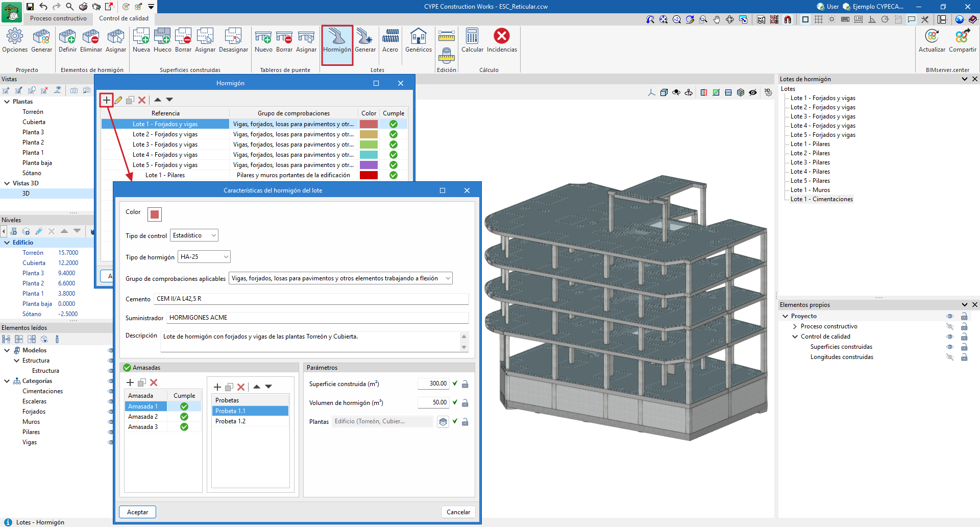Screen dimensions: 980x527
Task: Open the Tipo de hormigón dropdown
Action: coord(204,257)
